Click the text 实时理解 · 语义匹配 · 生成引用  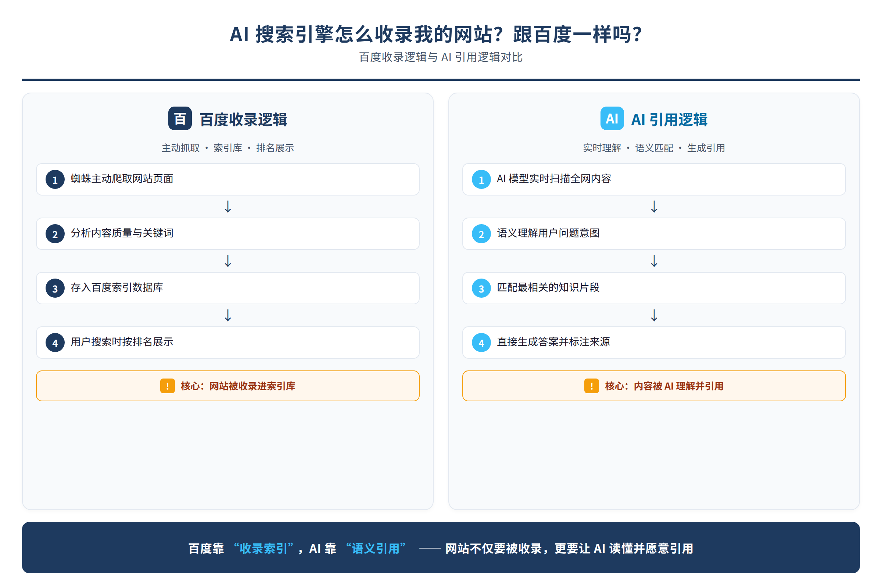[x=654, y=148]
